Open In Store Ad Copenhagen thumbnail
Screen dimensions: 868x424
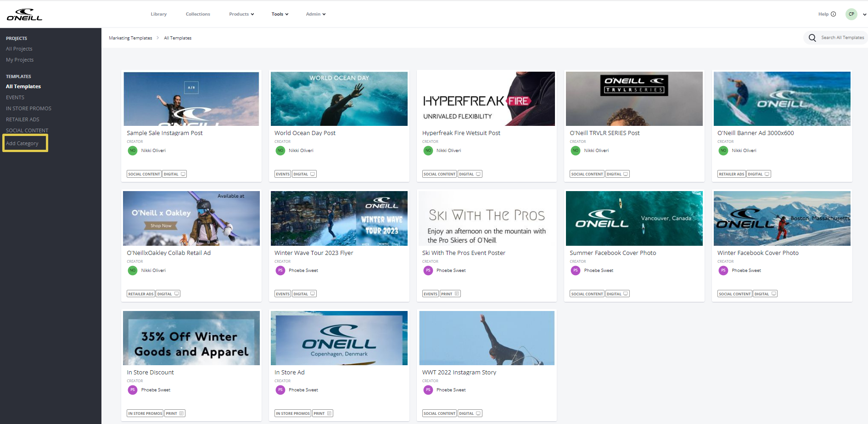(339, 338)
